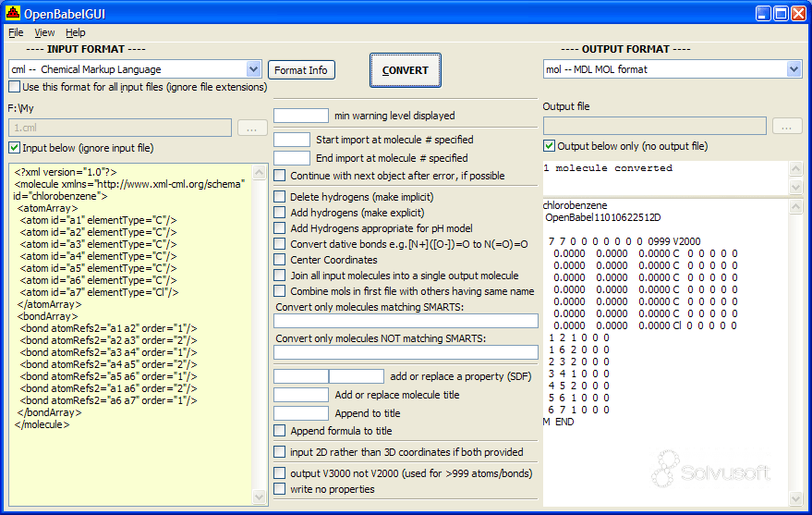Image resolution: width=812 pixels, height=515 pixels.
Task: Click the message box scrollbar down arrow
Action: pyautogui.click(x=795, y=187)
